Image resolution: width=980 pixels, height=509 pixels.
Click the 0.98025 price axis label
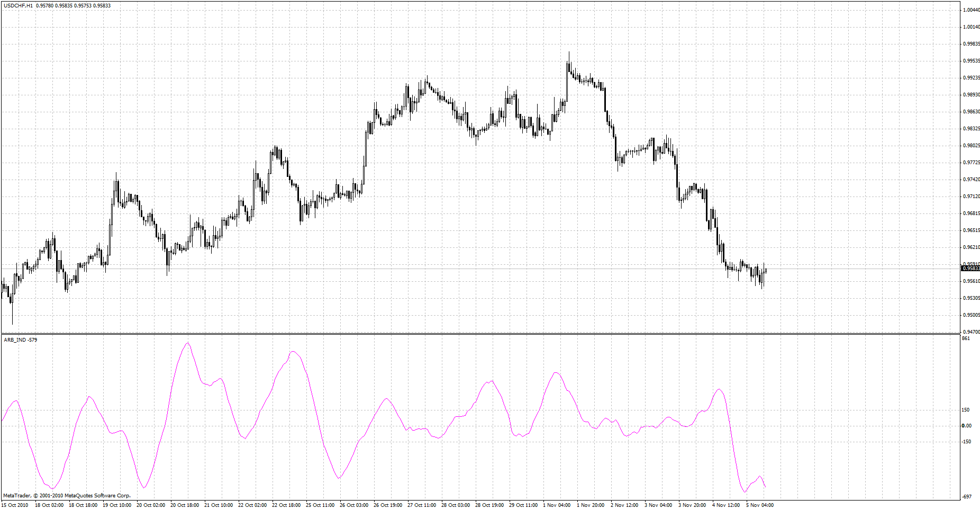click(x=972, y=146)
